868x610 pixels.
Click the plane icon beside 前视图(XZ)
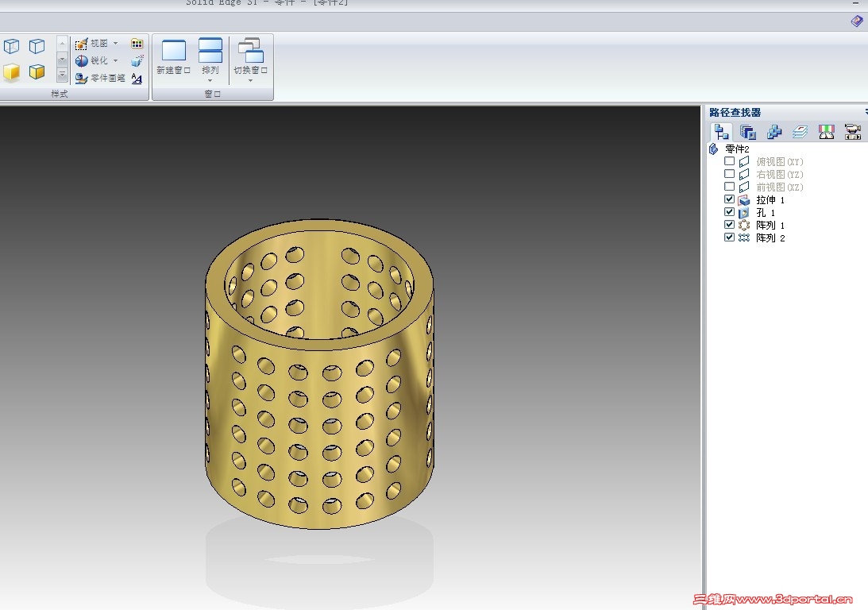click(x=744, y=187)
